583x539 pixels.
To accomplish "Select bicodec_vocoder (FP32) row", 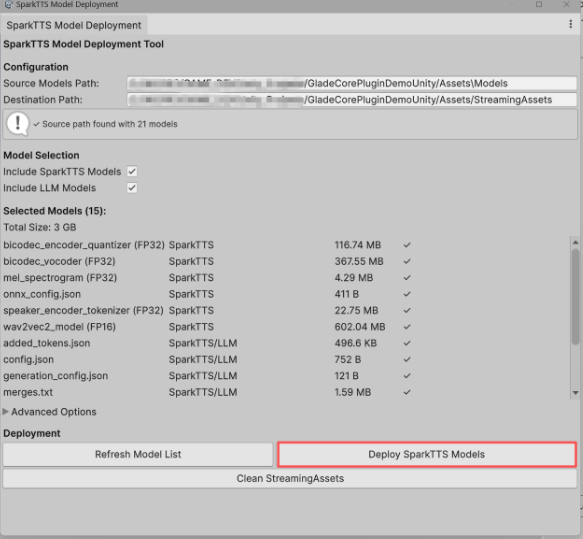I will [x=59, y=261].
